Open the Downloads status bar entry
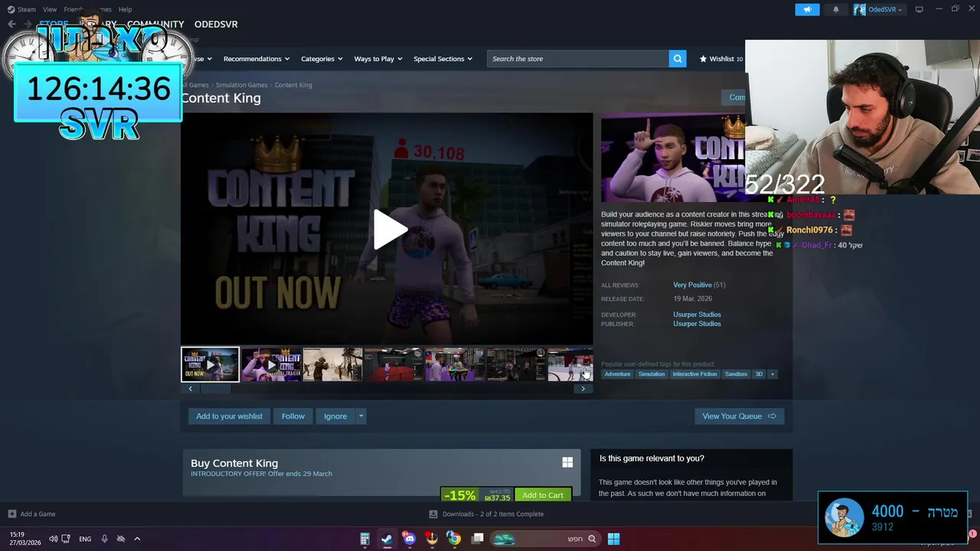The width and height of the screenshot is (980, 551). click(486, 514)
